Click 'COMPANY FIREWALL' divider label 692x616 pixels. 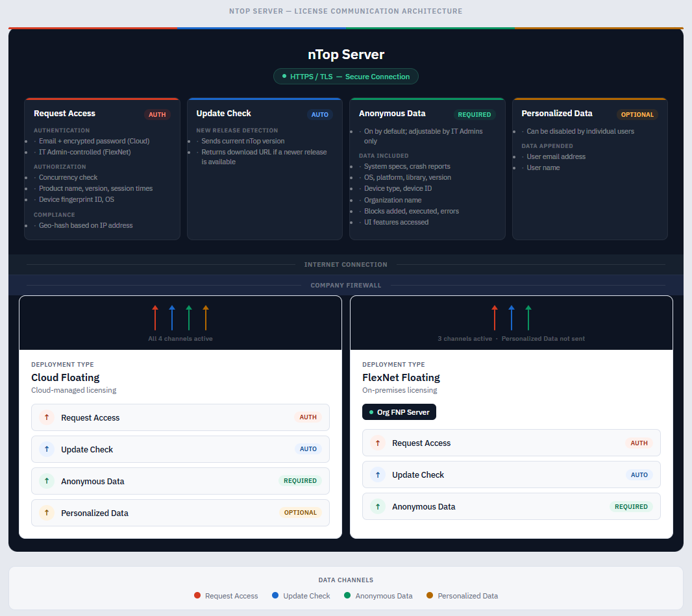[345, 285]
